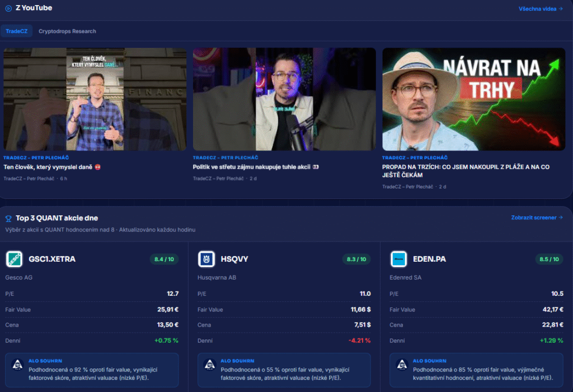Screen dimensions: 573x392
Task: Switch to the Cryptodrops Research tab
Action: [x=67, y=31]
